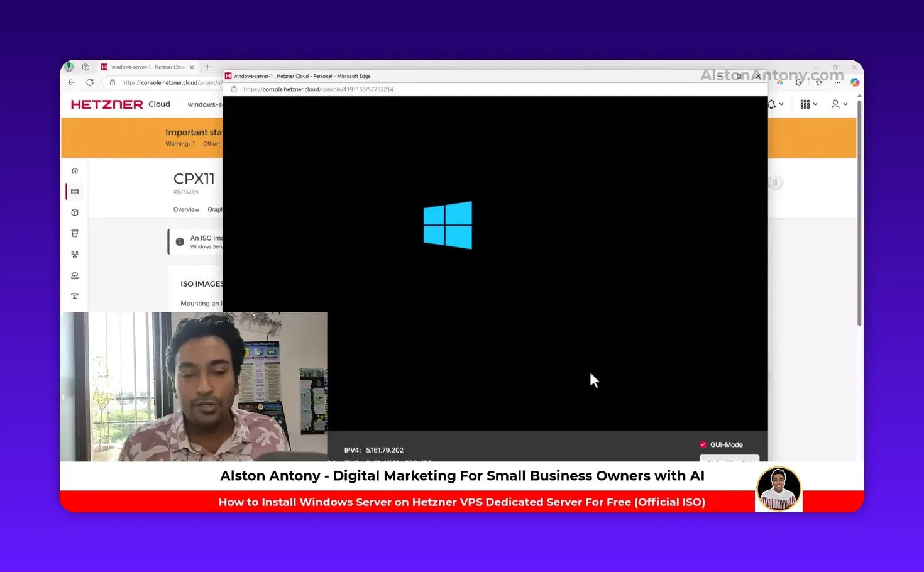
Task: Expand the apps grid dropdown chevron
Action: [815, 104]
